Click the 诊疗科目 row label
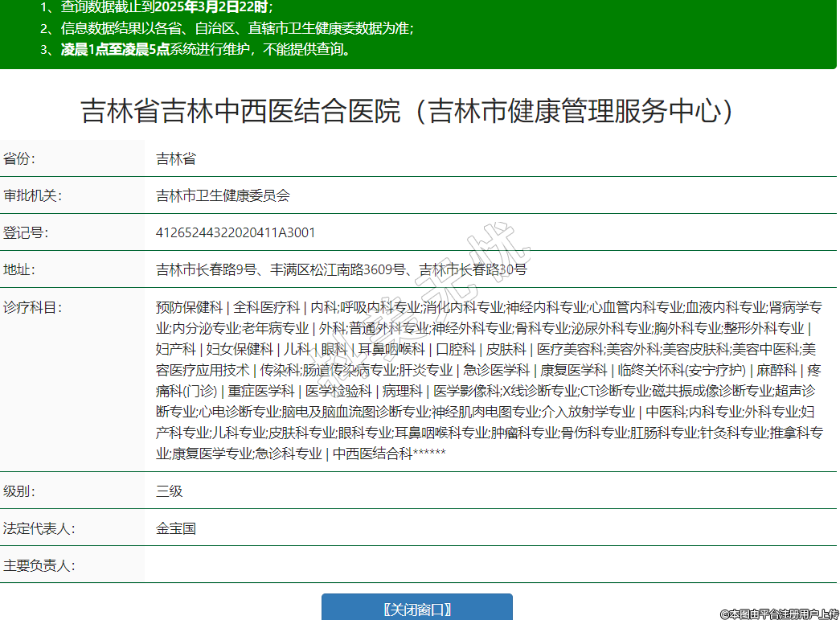Viewport: 840px width, 620px height. pos(32,307)
